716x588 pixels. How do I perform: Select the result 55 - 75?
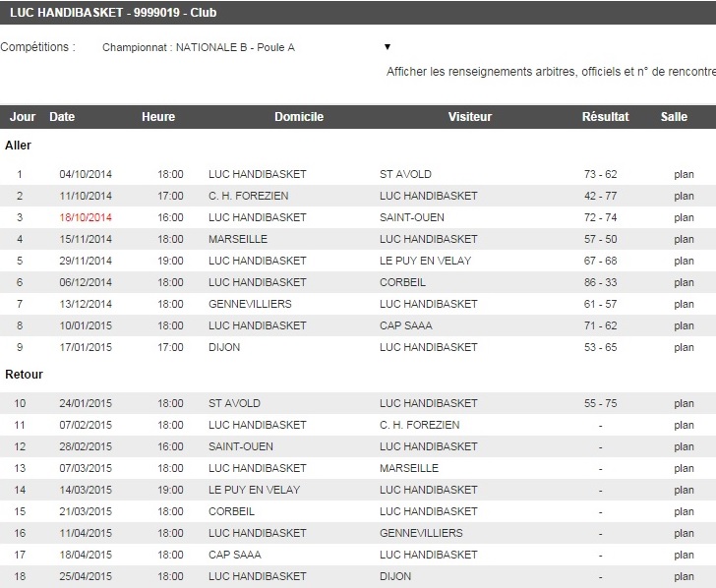(601, 403)
